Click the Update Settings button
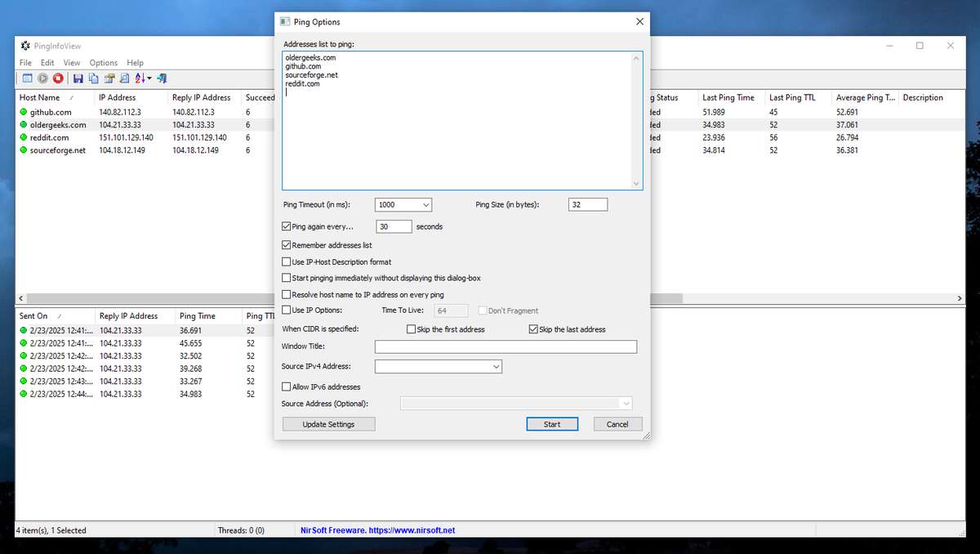Image resolution: width=980 pixels, height=554 pixels. click(328, 424)
